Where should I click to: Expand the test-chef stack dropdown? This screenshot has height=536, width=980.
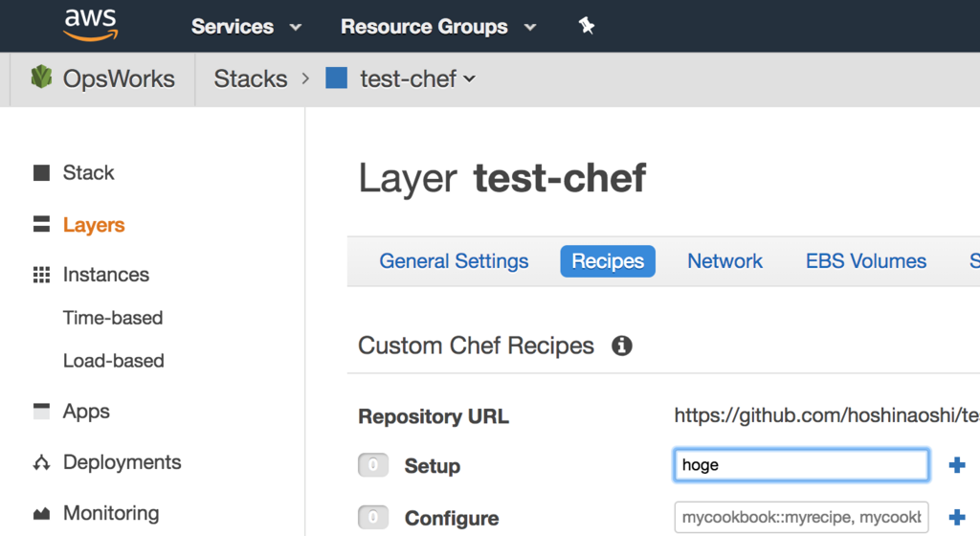point(417,78)
